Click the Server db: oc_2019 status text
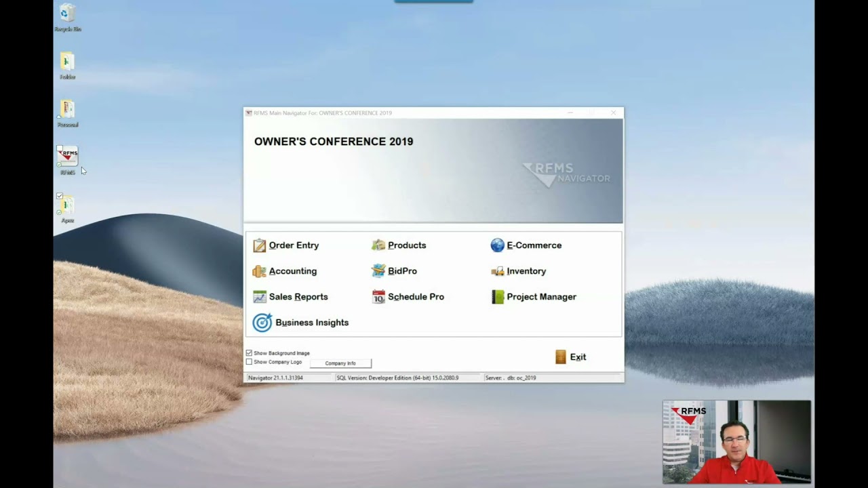Viewport: 868px width, 488px height. (x=511, y=378)
